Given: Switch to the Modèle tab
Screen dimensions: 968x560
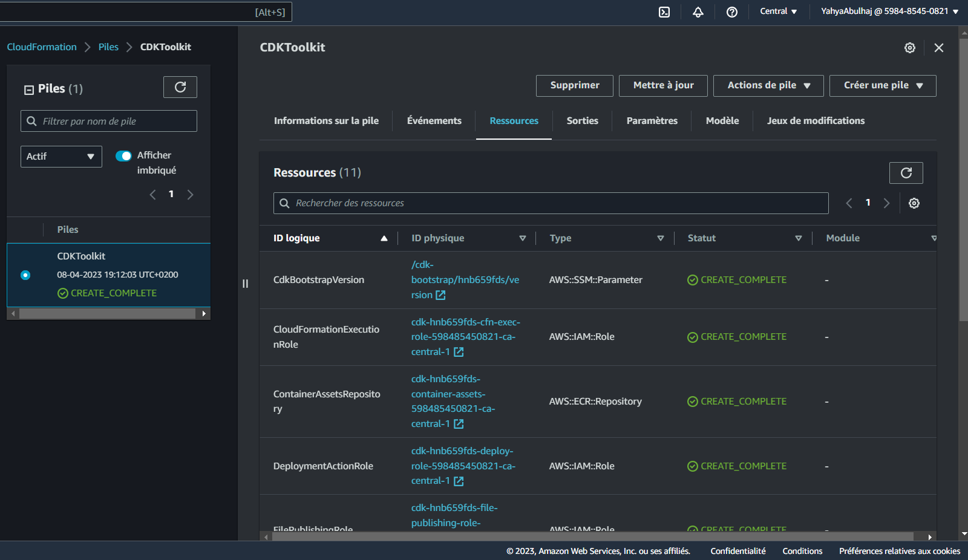Looking at the screenshot, I should [722, 121].
